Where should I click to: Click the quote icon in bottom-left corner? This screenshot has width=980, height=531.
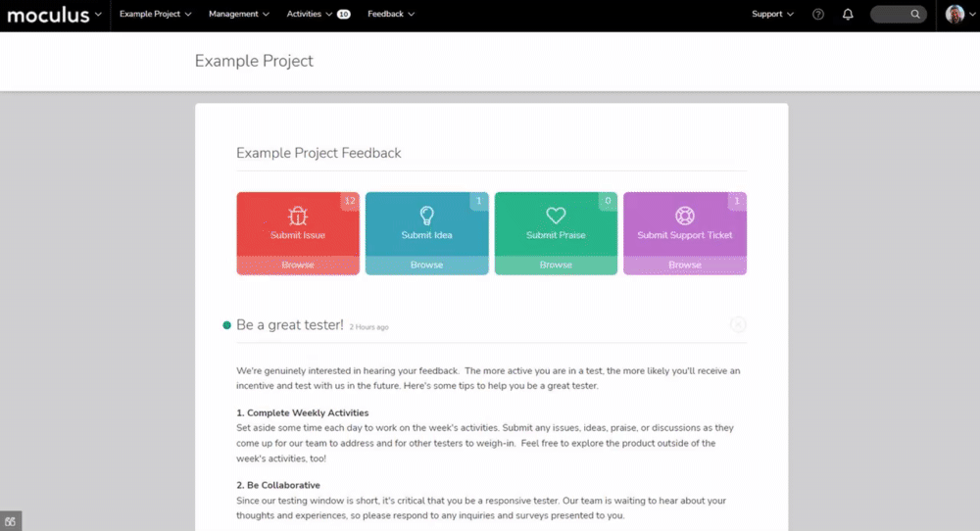pyautogui.click(x=11, y=521)
